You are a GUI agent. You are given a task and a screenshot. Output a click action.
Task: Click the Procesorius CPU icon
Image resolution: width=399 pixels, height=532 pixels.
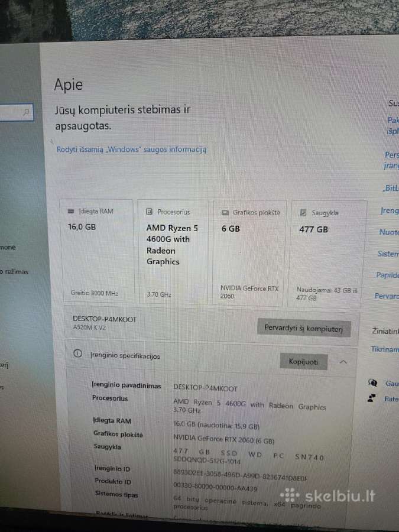pyautogui.click(x=149, y=212)
